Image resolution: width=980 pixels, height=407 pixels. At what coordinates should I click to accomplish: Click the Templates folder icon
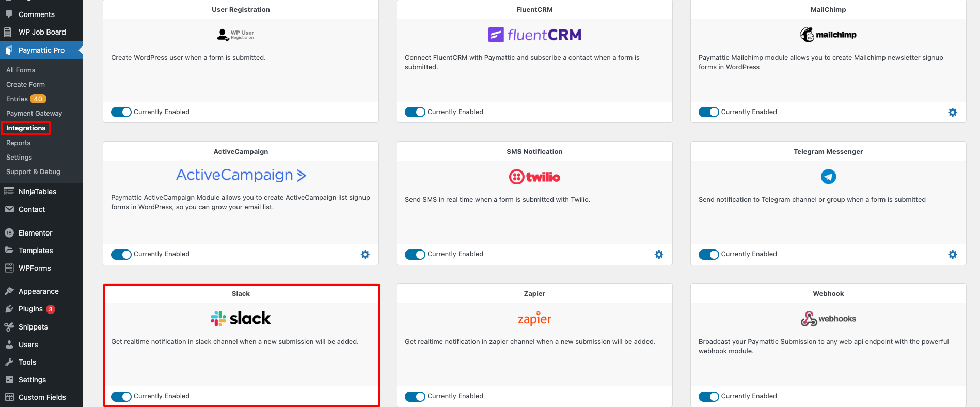pyautogui.click(x=9, y=250)
